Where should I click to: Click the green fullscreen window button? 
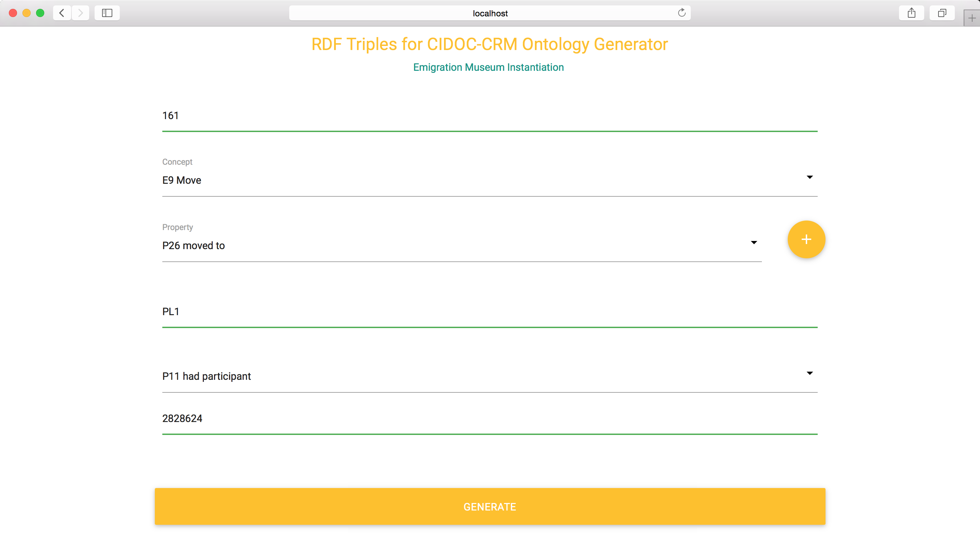click(x=40, y=13)
